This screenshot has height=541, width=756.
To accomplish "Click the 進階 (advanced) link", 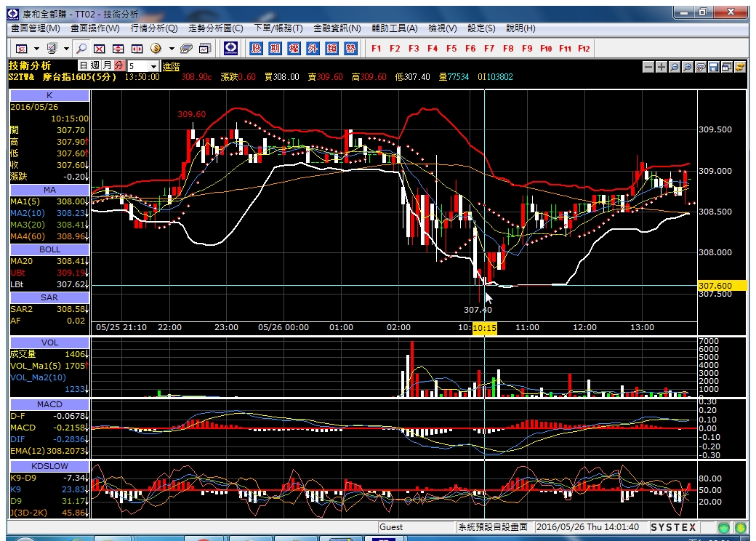I will [x=171, y=67].
